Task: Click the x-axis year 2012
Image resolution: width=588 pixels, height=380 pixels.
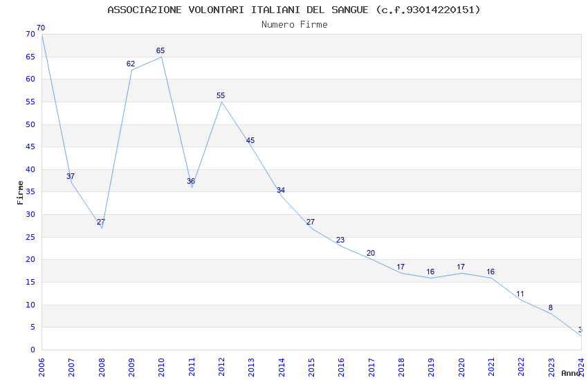Action: [x=221, y=367]
